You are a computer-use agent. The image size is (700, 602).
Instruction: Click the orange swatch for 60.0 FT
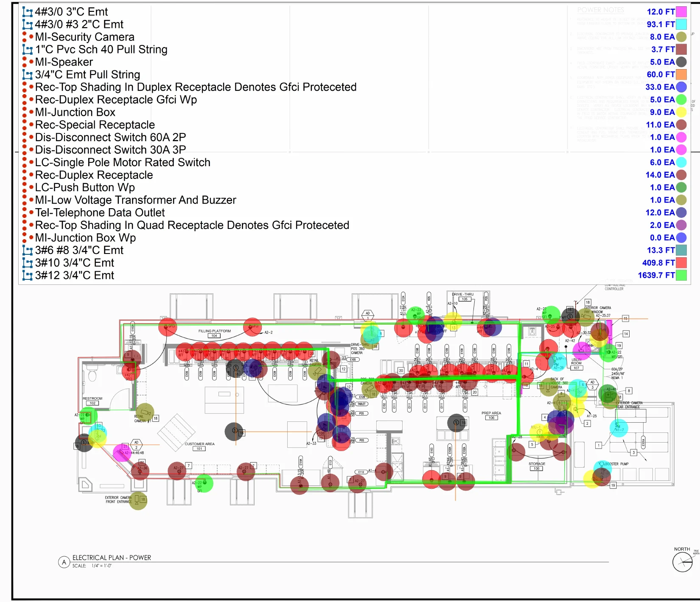tap(681, 75)
